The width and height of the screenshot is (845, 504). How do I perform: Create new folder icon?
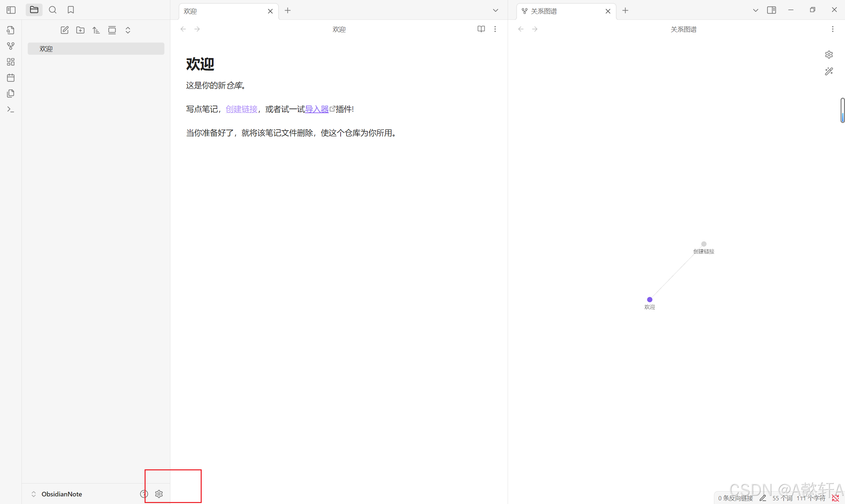point(81,30)
